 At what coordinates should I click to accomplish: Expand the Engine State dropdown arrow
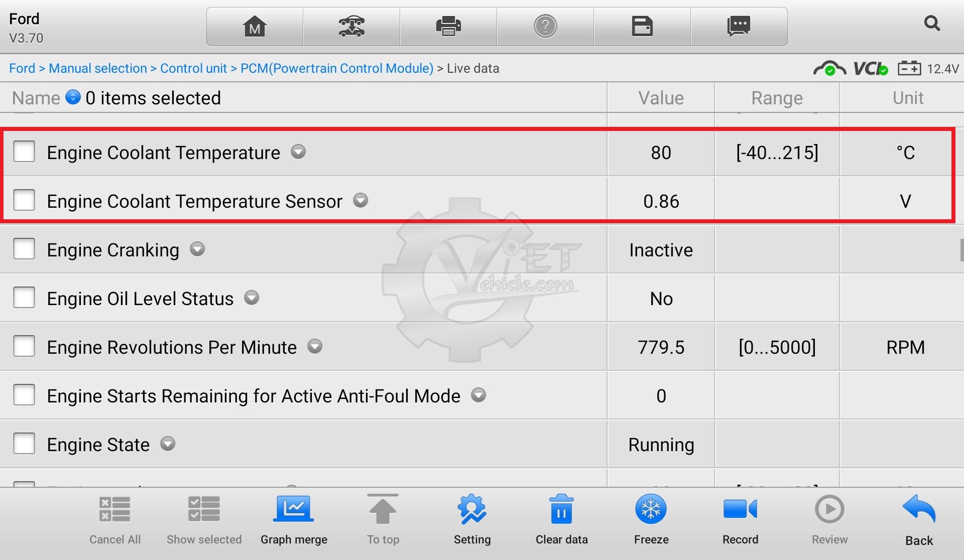point(168,444)
